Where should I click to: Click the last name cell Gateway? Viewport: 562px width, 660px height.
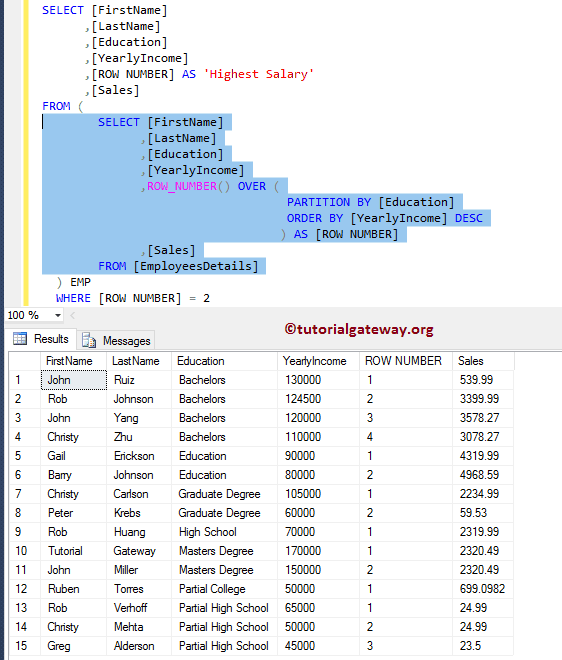[139, 551]
